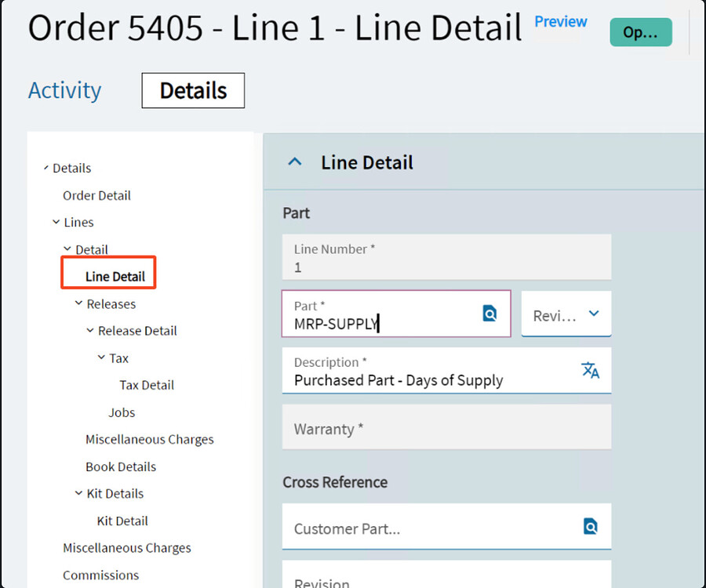Click the teal Op... button
This screenshot has width=706, height=588.
[x=640, y=32]
